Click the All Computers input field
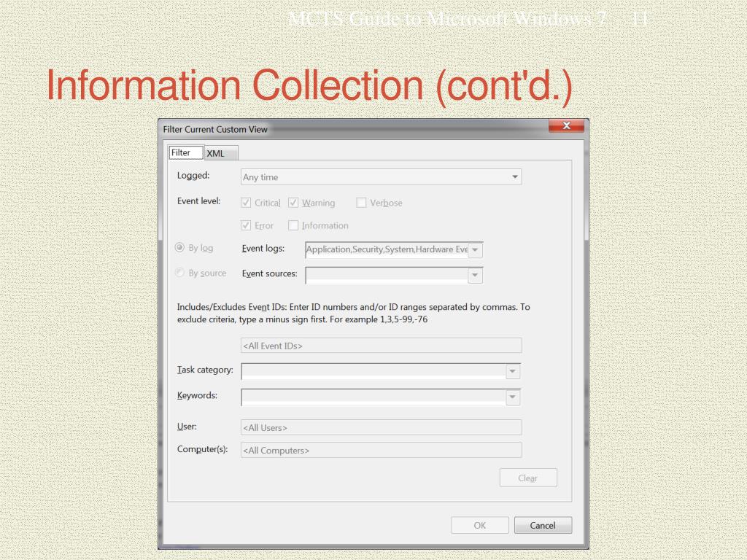Image resolution: width=747 pixels, height=560 pixels. (381, 450)
